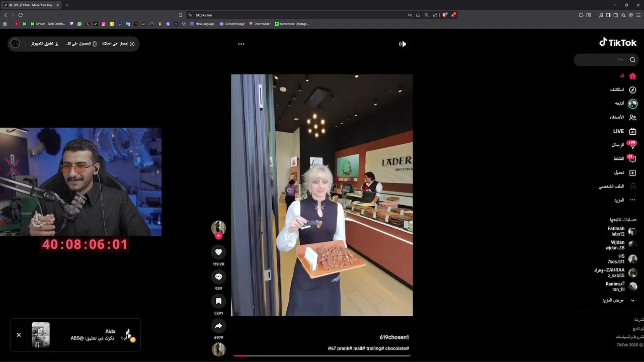This screenshot has width=644, height=362.
Task: Like the video with the heart icon
Action: pos(218,252)
